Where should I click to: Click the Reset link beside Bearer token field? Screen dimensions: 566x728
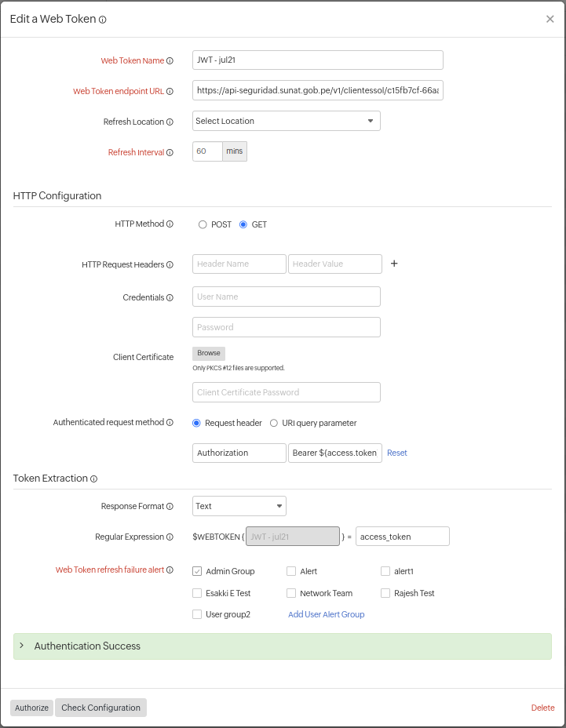point(396,453)
